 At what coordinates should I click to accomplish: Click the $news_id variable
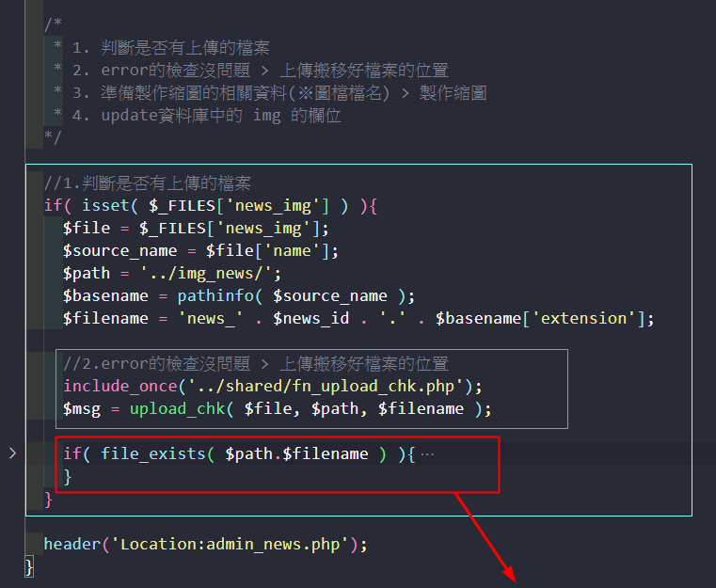coord(310,319)
